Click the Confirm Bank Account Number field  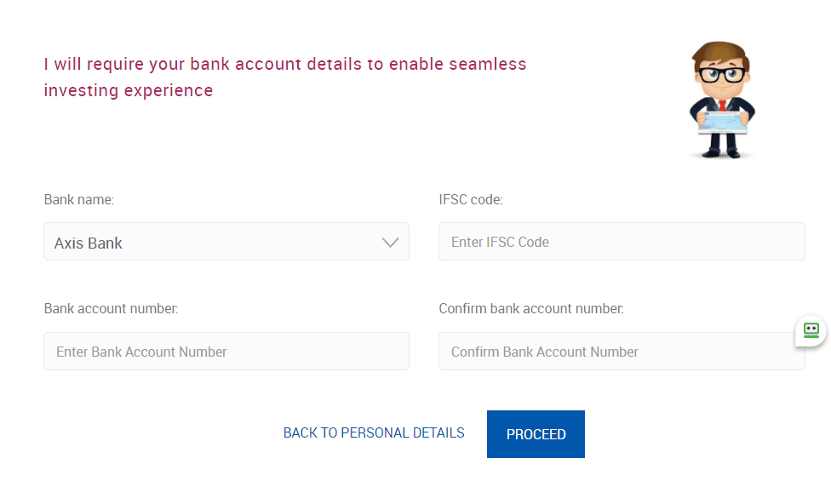tap(622, 352)
